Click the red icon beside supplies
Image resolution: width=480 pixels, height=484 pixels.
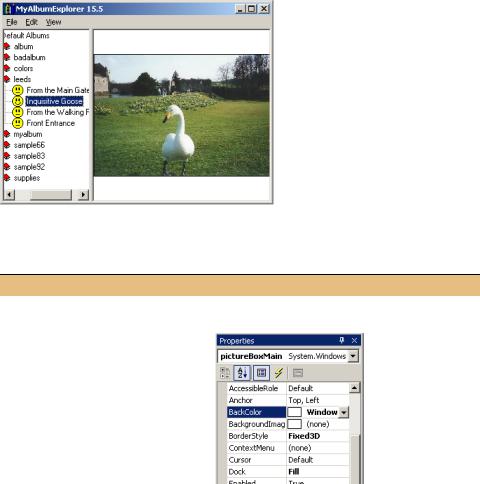coord(7,178)
